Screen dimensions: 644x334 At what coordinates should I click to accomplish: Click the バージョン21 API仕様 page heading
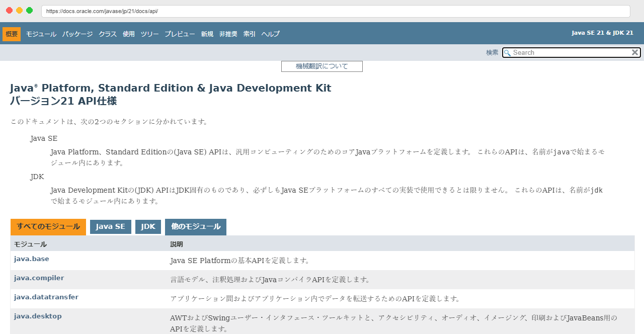click(x=63, y=101)
